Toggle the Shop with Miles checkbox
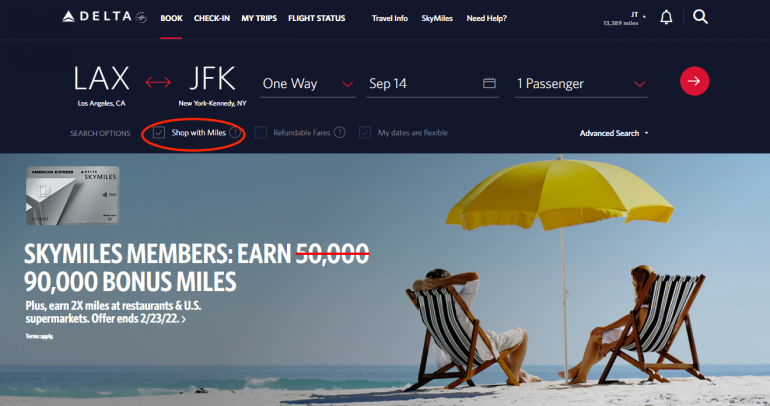The image size is (770, 406). coord(159,133)
